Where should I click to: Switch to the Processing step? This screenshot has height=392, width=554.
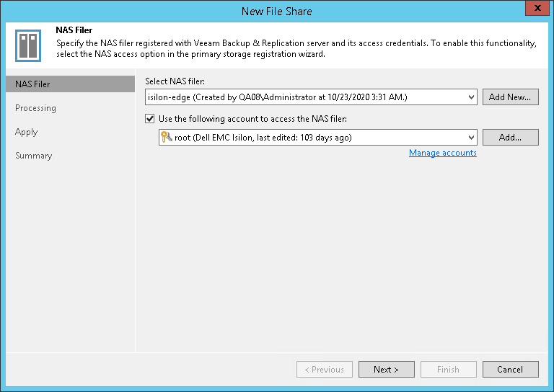point(35,108)
